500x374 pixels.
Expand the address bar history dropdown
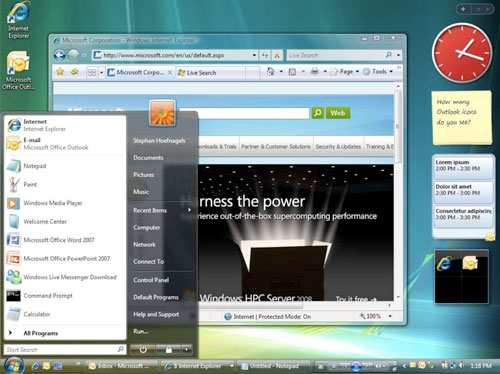tap(254, 55)
